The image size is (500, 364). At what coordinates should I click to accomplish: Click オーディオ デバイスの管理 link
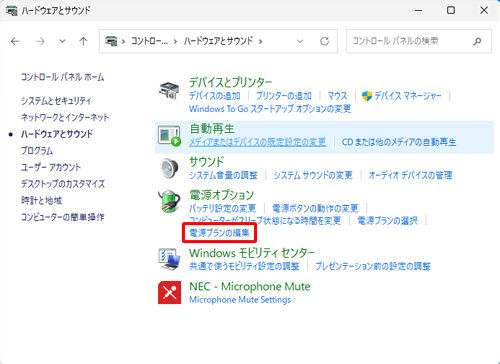tap(410, 175)
